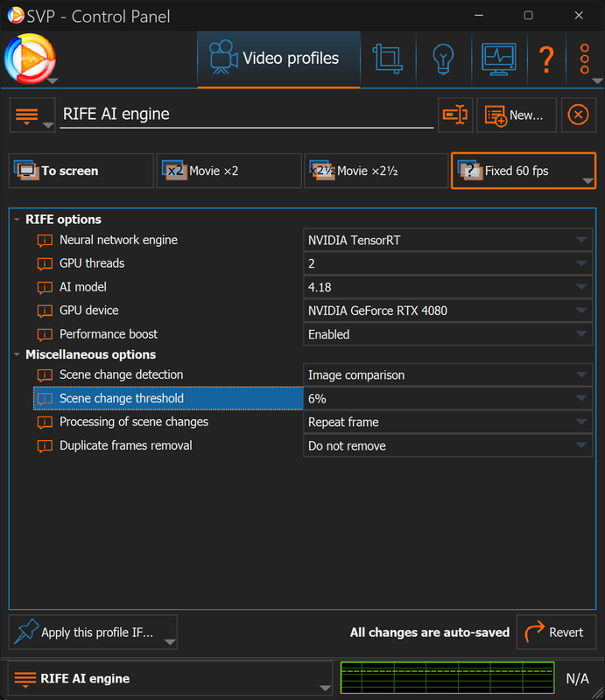
Task: Open the NVIDIA TensorRT engine dropdown
Action: (447, 240)
